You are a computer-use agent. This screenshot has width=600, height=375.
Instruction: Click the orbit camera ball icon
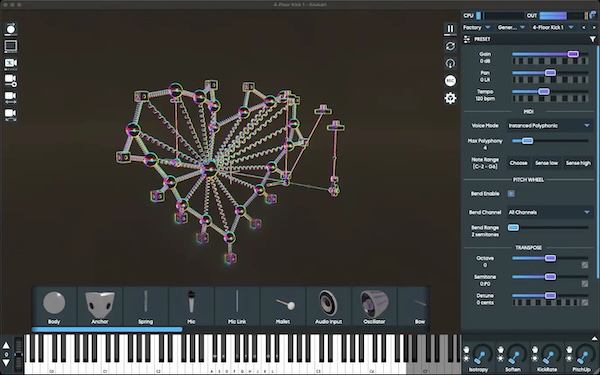click(x=11, y=29)
